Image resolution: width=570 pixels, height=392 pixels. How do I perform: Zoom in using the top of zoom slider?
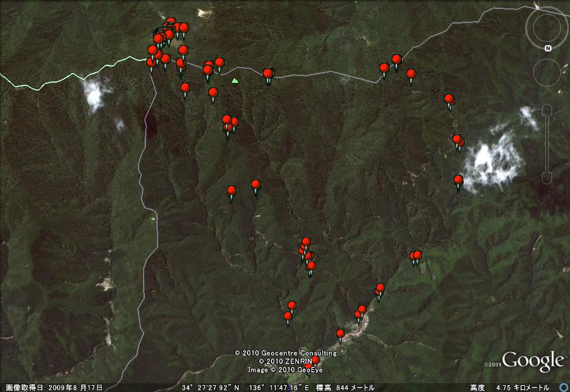547,109
